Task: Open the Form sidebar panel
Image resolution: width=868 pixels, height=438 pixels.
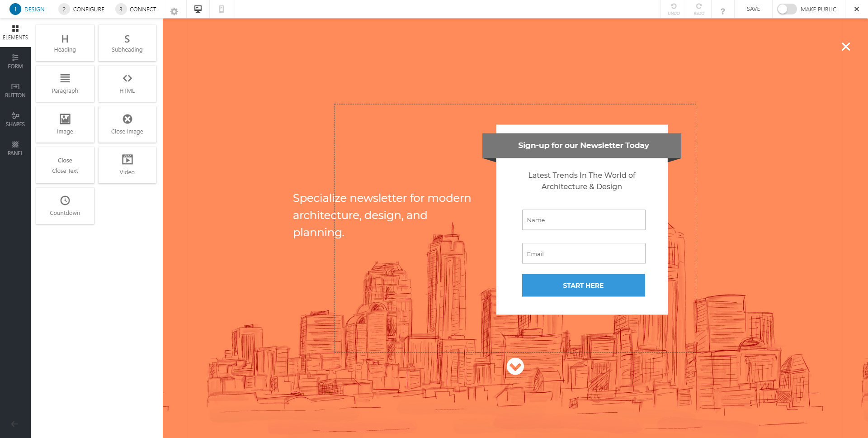Action: [15, 61]
